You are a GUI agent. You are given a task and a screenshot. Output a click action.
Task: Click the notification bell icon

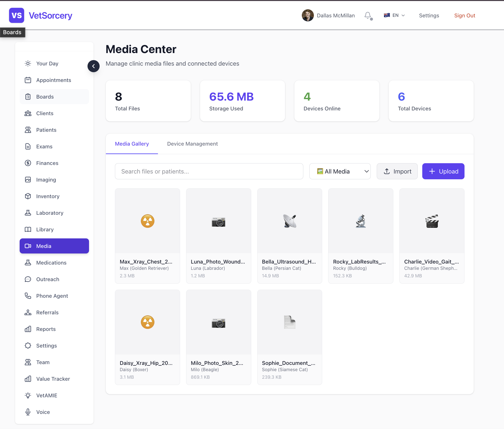[x=368, y=16]
